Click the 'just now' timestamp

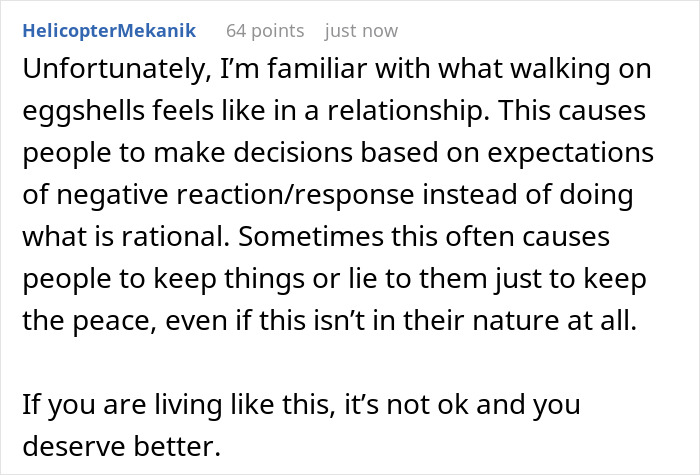coord(361,31)
